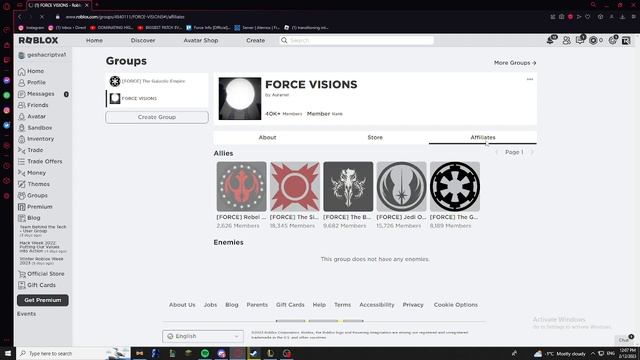The width and height of the screenshot is (640, 360).
Task: Open the Chat panel at bottom right
Action: (624, 340)
